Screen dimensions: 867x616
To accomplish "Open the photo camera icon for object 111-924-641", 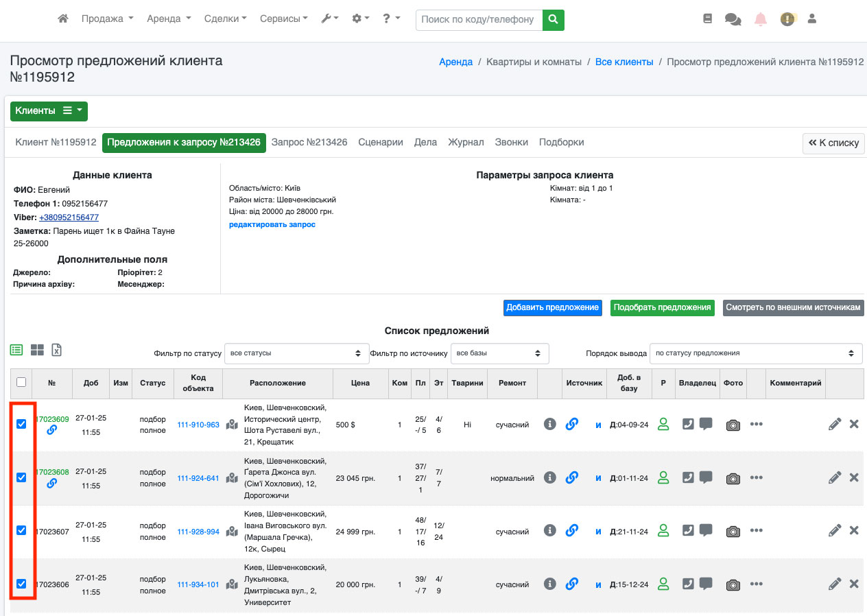I will coord(733,478).
